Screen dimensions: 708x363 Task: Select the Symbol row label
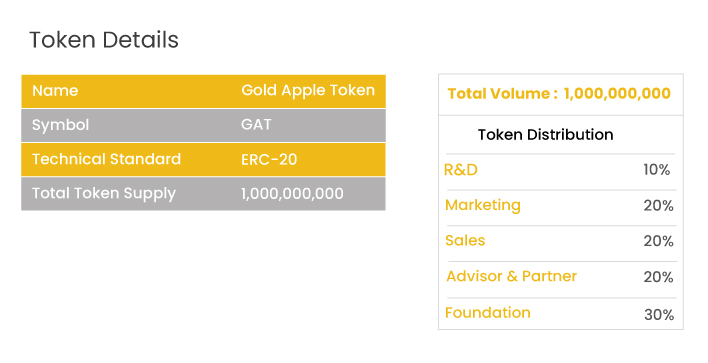(61, 125)
